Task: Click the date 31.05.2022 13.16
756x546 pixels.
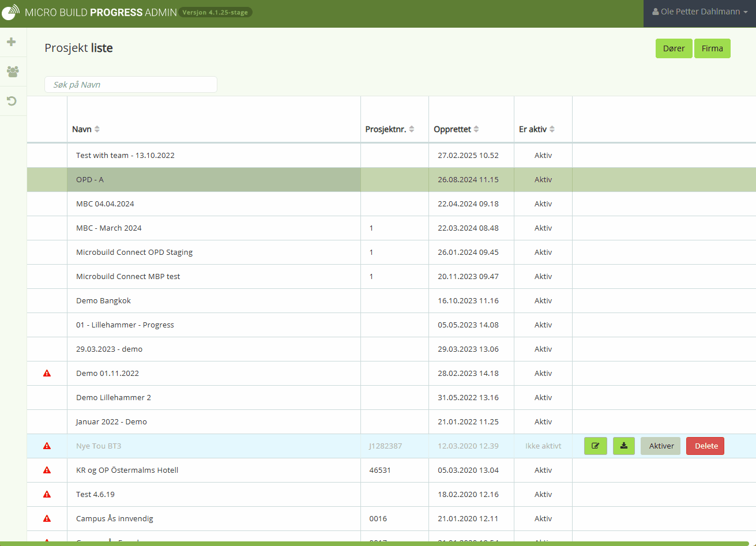Action: [x=468, y=397]
